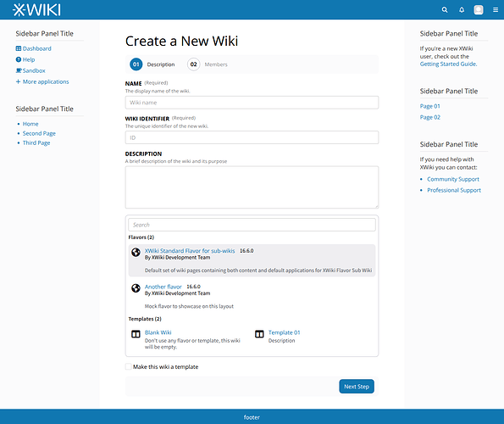Click the Next Step button
Image resolution: width=504 pixels, height=424 pixels.
pyautogui.click(x=357, y=387)
